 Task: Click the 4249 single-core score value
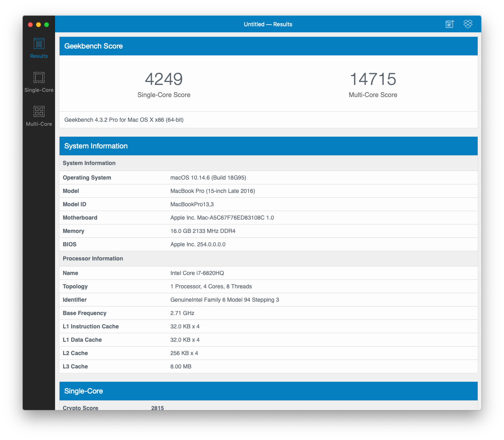(x=164, y=79)
